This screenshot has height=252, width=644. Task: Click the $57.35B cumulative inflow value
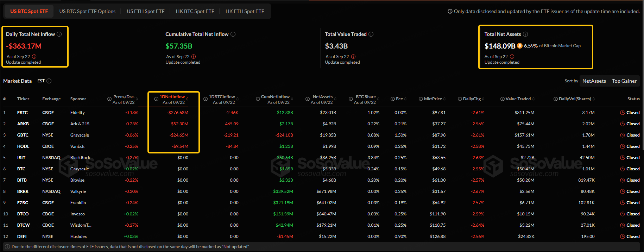tap(179, 46)
